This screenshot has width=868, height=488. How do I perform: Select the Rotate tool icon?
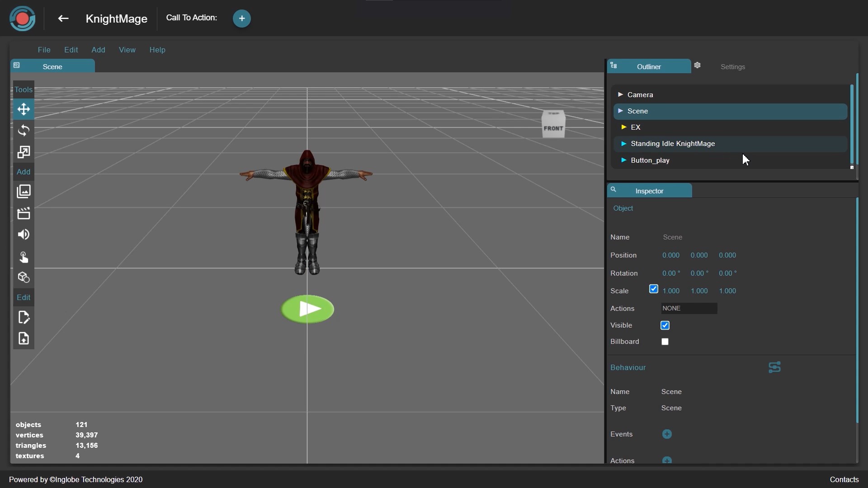coord(24,131)
